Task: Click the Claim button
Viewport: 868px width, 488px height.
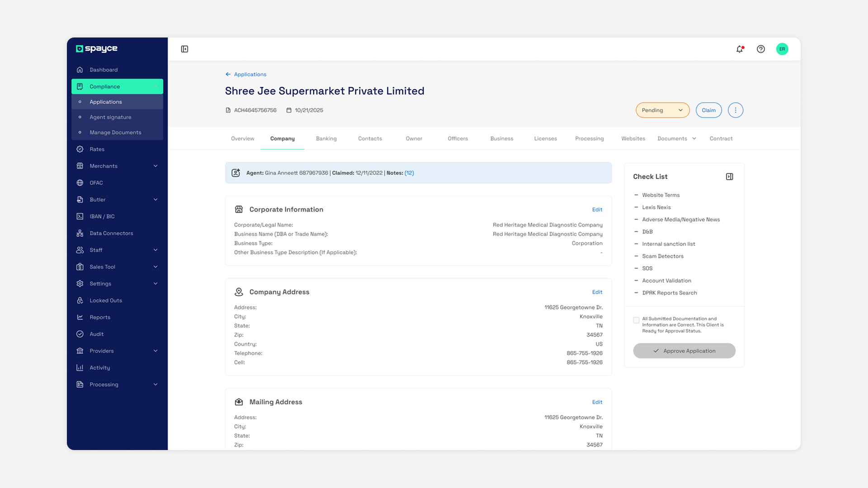Action: click(x=708, y=110)
